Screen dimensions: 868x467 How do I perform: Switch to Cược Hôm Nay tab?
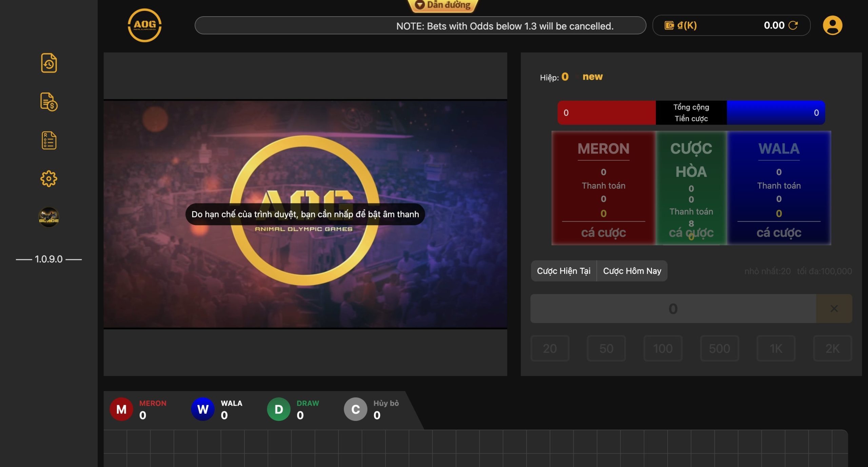pyautogui.click(x=632, y=271)
